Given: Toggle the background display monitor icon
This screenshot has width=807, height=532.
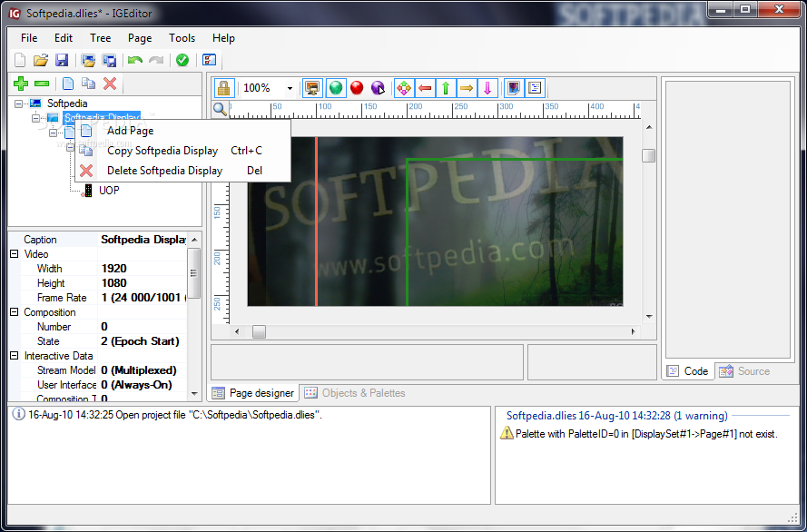Looking at the screenshot, I should click(312, 88).
